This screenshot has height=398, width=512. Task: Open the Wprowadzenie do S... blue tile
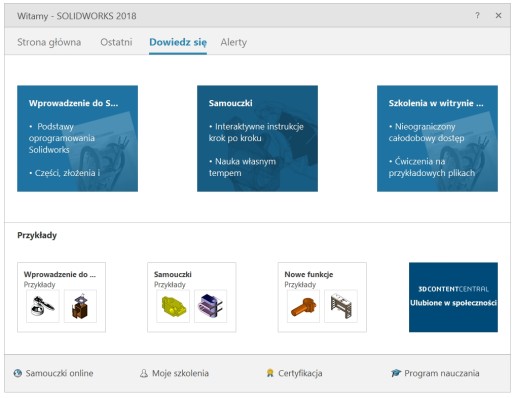tap(78, 138)
